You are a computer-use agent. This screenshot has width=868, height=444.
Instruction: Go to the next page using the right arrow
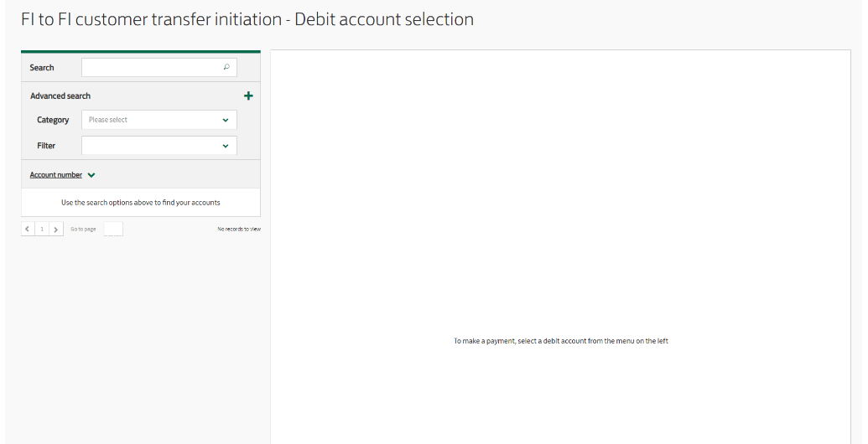pyautogui.click(x=56, y=229)
